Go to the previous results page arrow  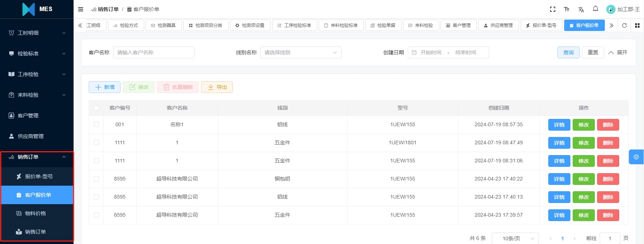tap(550, 238)
